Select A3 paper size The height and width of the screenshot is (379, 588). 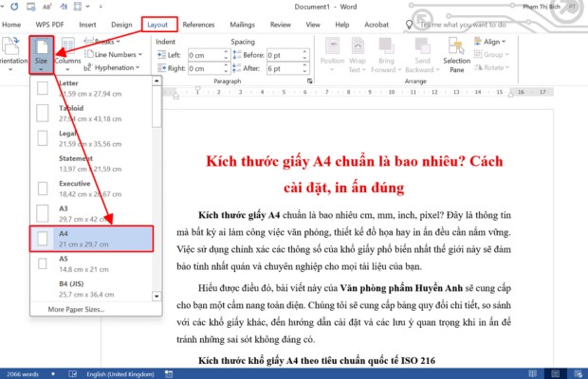[x=91, y=213]
